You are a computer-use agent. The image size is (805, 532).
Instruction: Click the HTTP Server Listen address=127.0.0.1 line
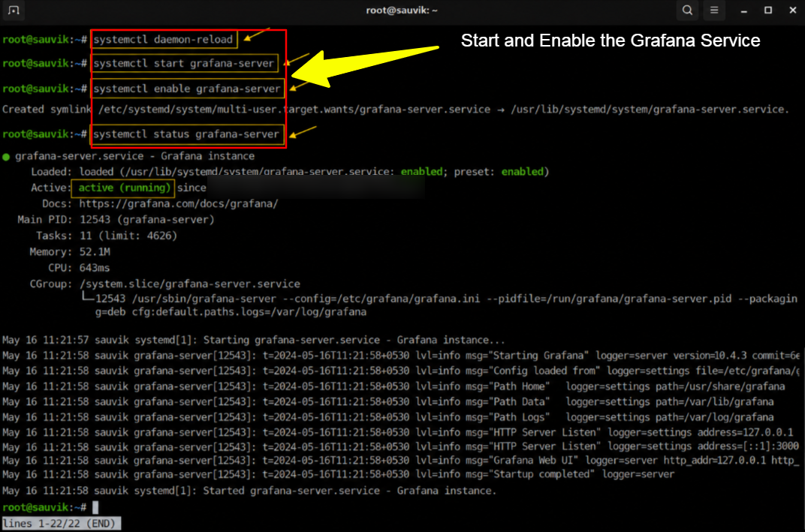tap(398, 432)
